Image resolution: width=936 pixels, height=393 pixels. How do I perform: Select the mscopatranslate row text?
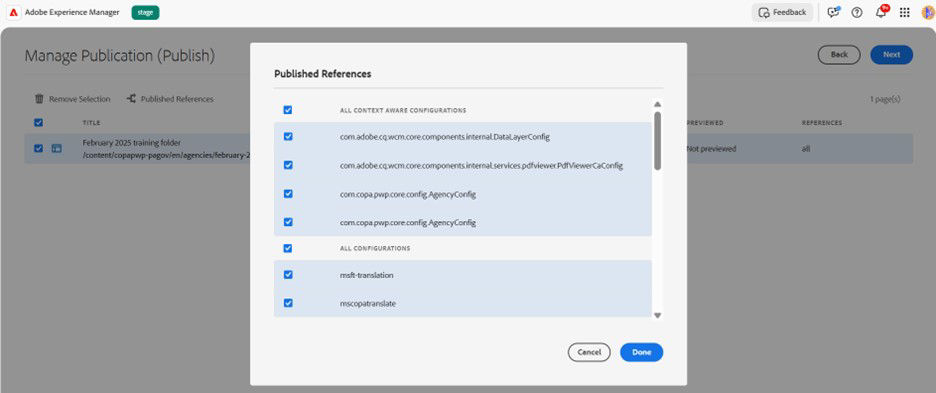pyautogui.click(x=368, y=303)
